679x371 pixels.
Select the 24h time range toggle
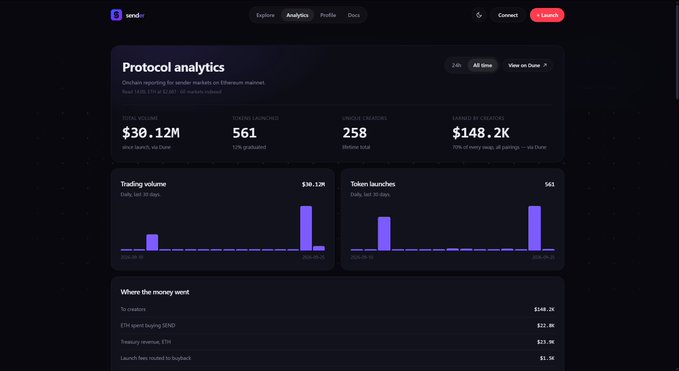(456, 65)
